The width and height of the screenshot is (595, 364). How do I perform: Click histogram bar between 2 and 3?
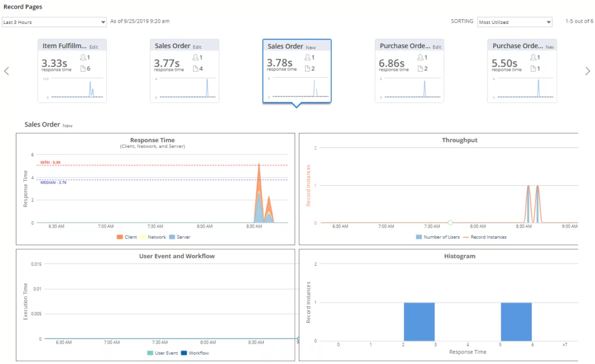(419, 322)
